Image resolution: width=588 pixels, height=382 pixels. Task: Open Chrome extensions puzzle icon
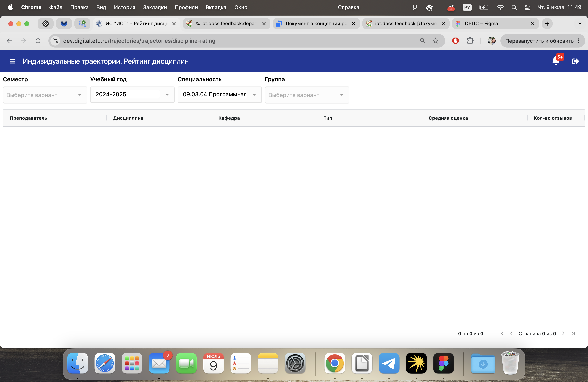470,41
